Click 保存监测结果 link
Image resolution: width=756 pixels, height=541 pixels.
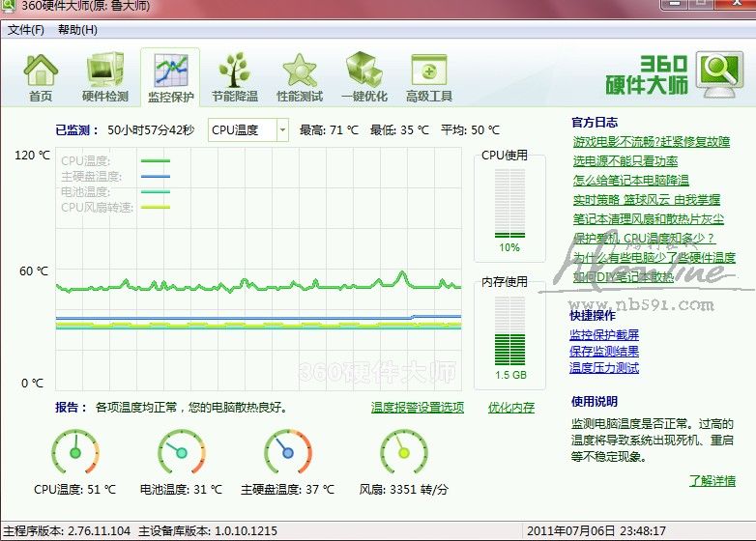pos(604,352)
